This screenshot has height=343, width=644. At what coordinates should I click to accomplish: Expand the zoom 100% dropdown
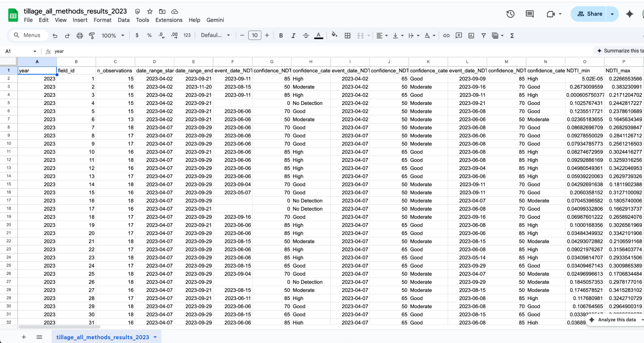tap(113, 36)
